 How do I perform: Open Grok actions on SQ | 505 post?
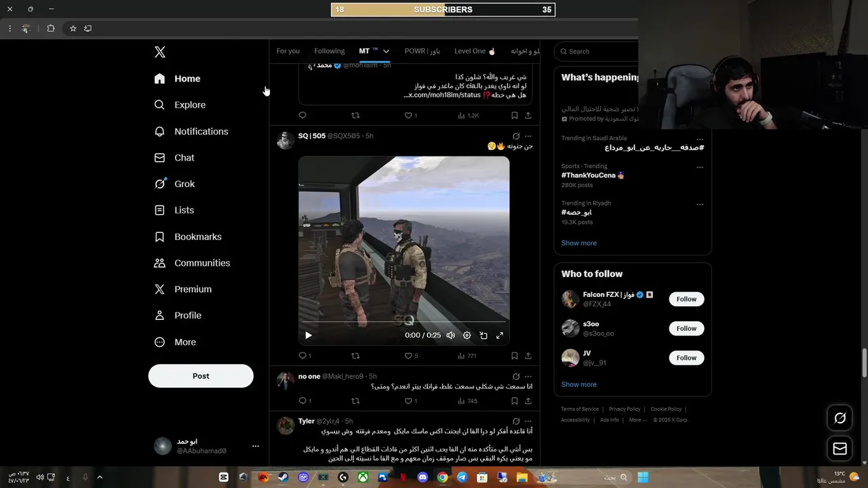tap(516, 136)
